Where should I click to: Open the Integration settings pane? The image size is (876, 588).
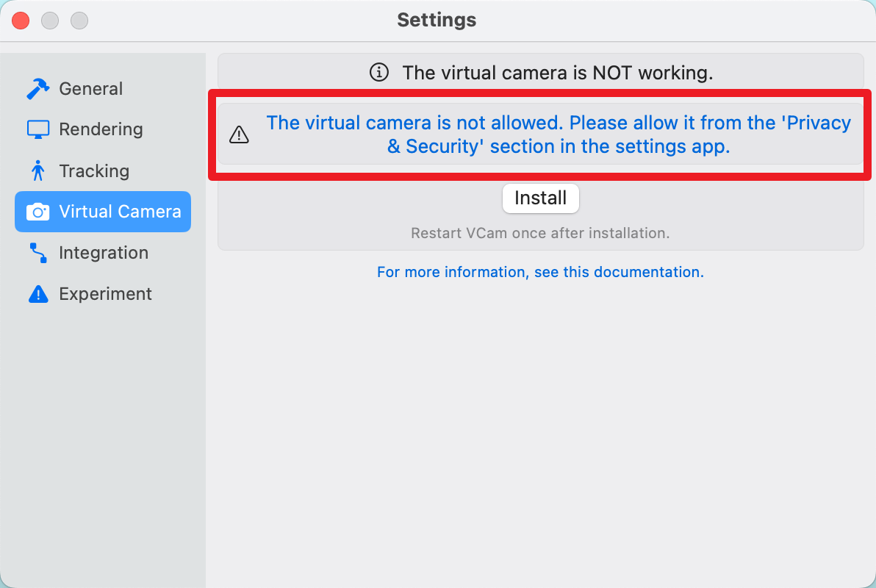click(104, 253)
